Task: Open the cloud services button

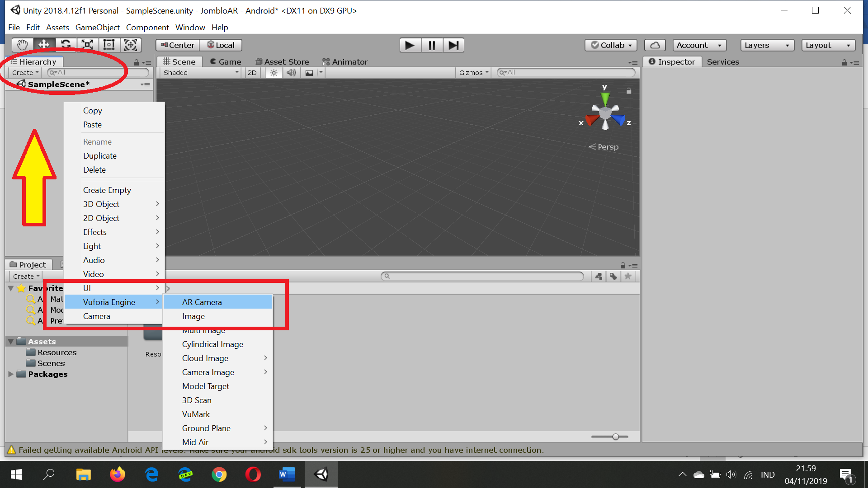Action: [x=655, y=45]
